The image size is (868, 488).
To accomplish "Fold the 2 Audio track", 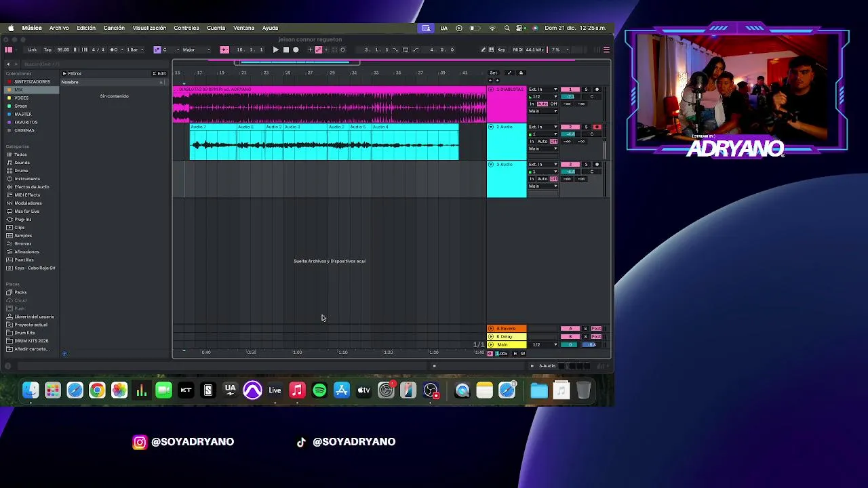I will 491,127.
